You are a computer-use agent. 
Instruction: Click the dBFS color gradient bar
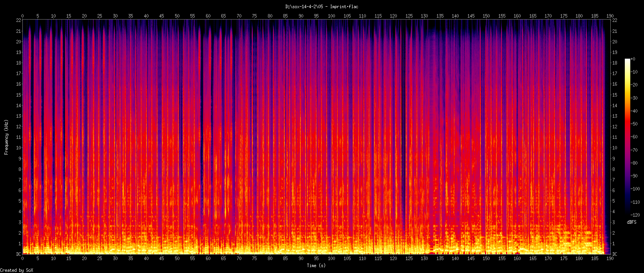pos(628,137)
